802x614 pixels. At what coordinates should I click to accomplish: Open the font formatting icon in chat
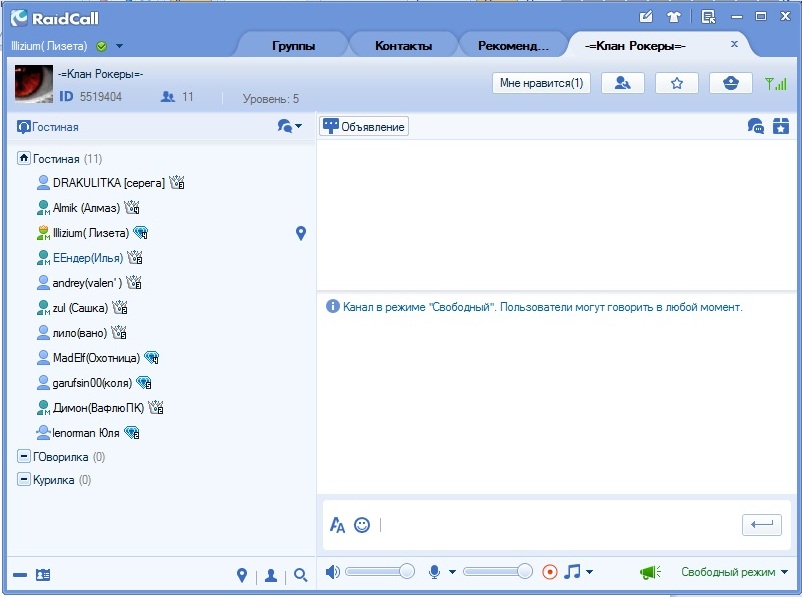click(x=337, y=525)
